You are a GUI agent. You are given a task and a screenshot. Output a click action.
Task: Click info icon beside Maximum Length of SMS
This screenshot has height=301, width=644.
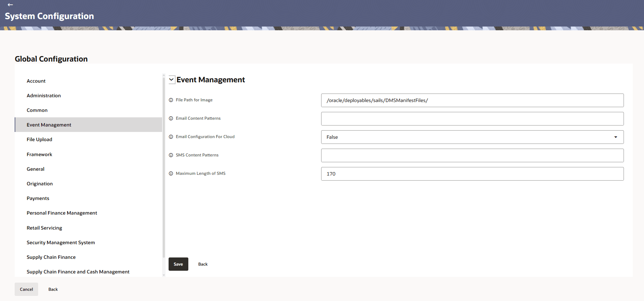[171, 173]
